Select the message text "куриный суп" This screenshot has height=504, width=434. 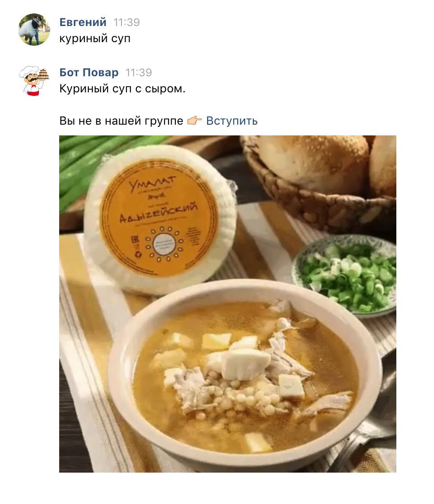coord(95,39)
